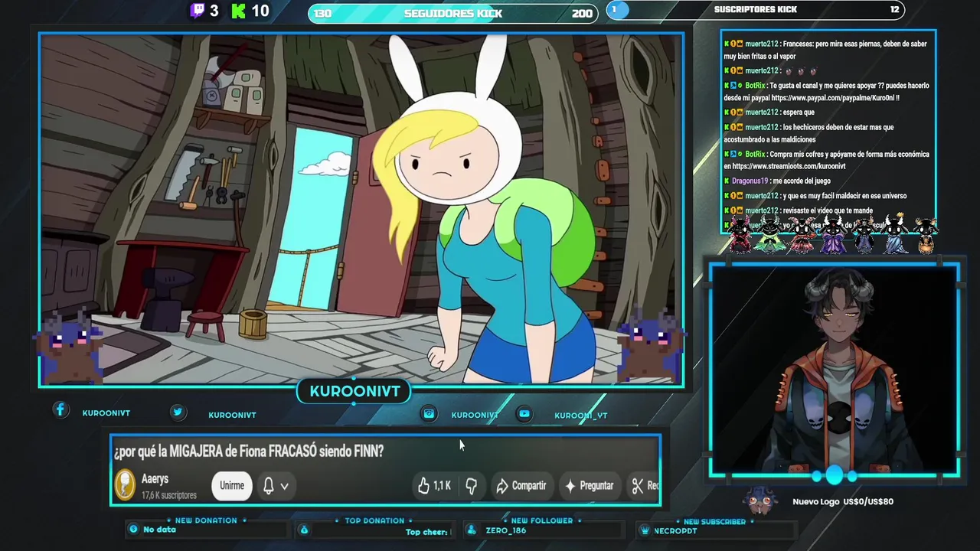Click Dragonus19 username in chat
This screenshot has width=980, height=551.
(x=750, y=181)
